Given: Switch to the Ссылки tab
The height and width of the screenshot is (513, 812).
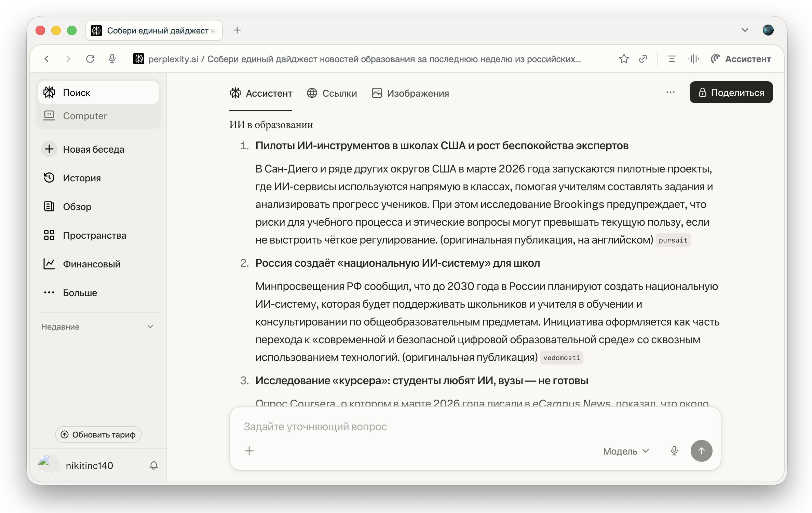Looking at the screenshot, I should pos(332,93).
